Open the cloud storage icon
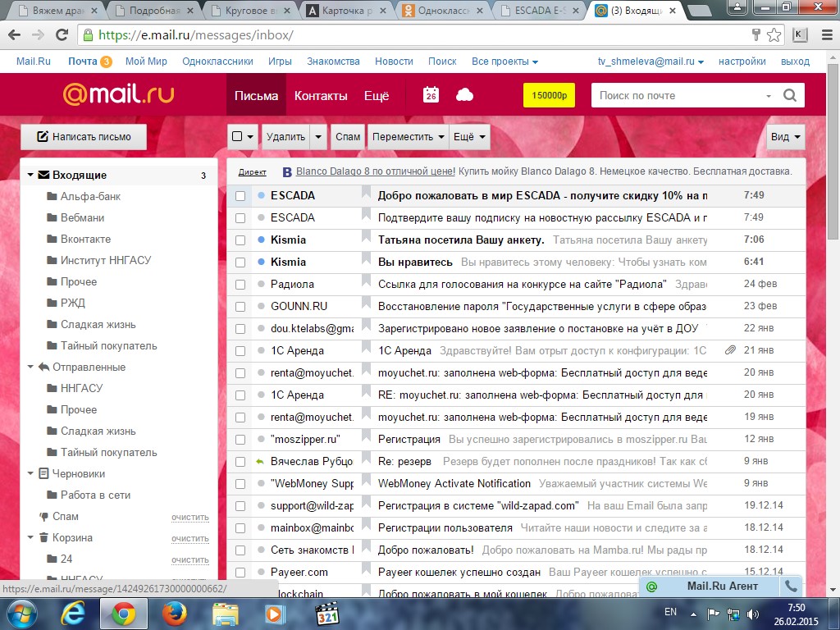Viewport: 840px width, 630px height. click(x=464, y=95)
